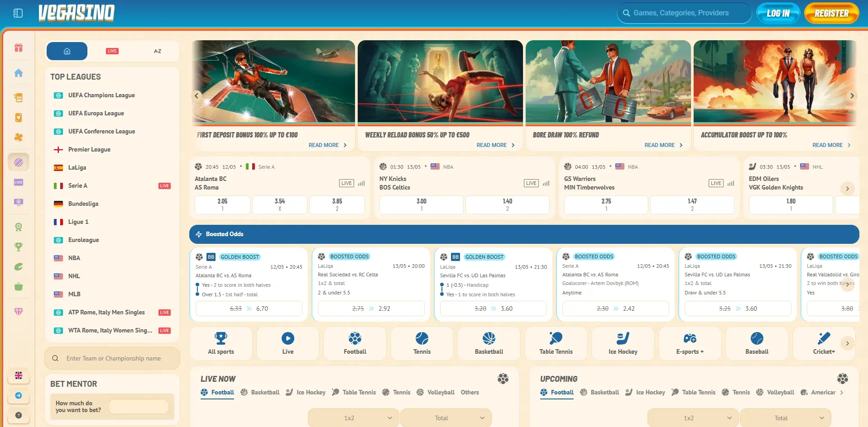Open Bundesliga in top leagues
868x427 pixels.
112,204
